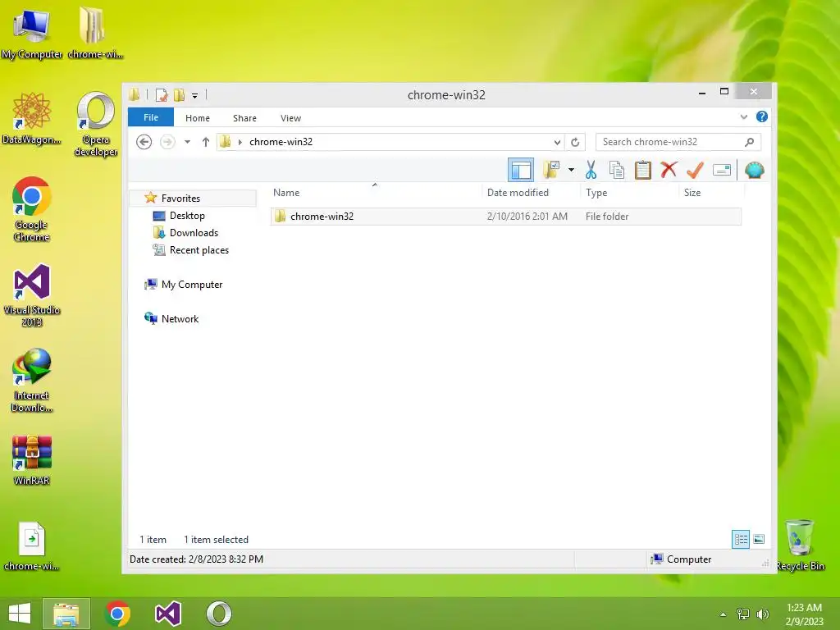Expand the address bar history dropdown

click(x=557, y=142)
